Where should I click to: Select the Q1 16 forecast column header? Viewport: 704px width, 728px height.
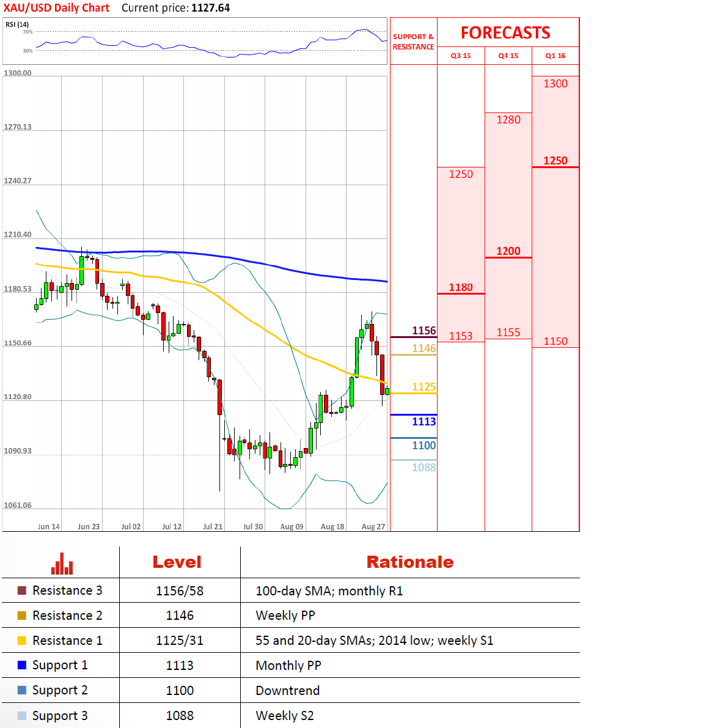[555, 56]
